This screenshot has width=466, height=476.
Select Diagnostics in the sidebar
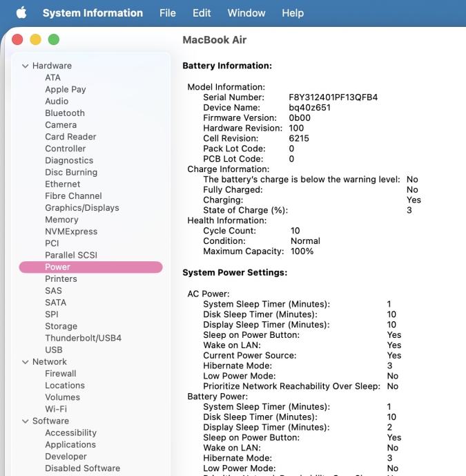pos(69,160)
